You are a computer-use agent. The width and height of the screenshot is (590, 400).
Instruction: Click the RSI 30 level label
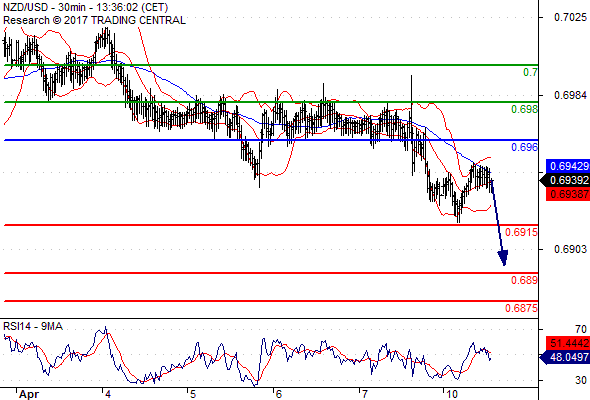point(581,380)
